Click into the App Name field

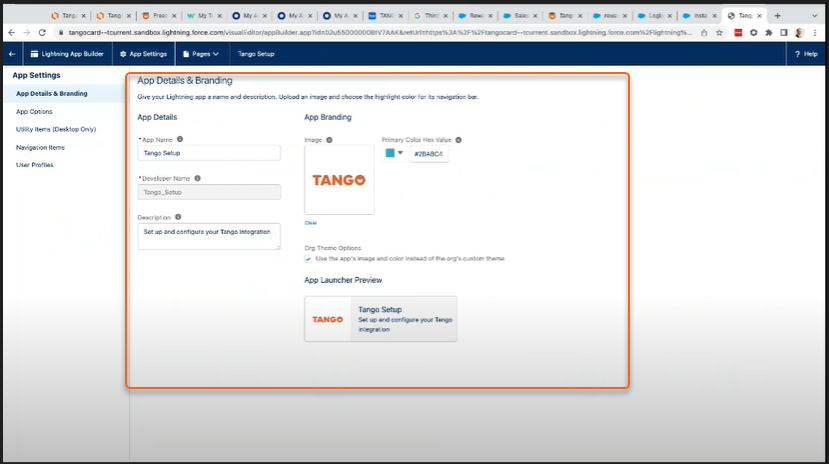point(209,153)
